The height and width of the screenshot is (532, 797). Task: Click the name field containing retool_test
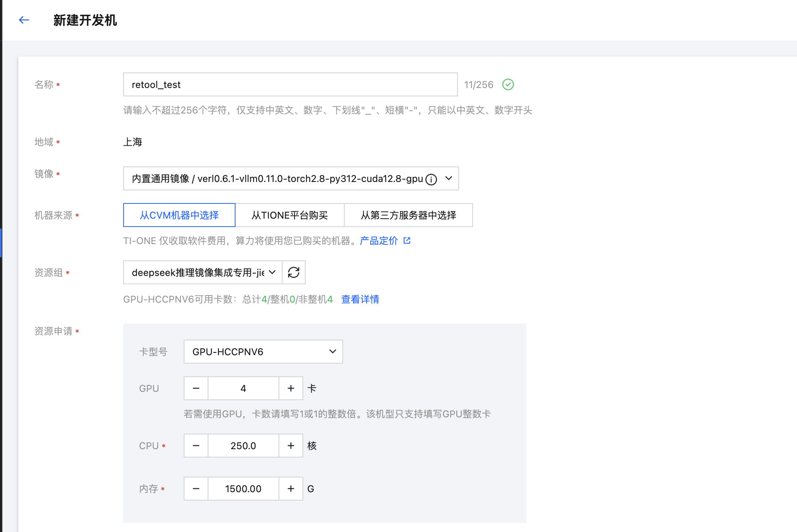click(290, 84)
